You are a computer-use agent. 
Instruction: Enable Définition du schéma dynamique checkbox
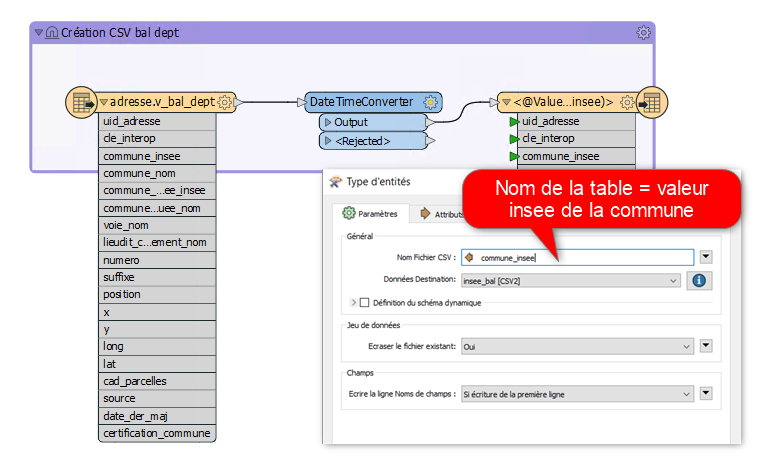(364, 303)
